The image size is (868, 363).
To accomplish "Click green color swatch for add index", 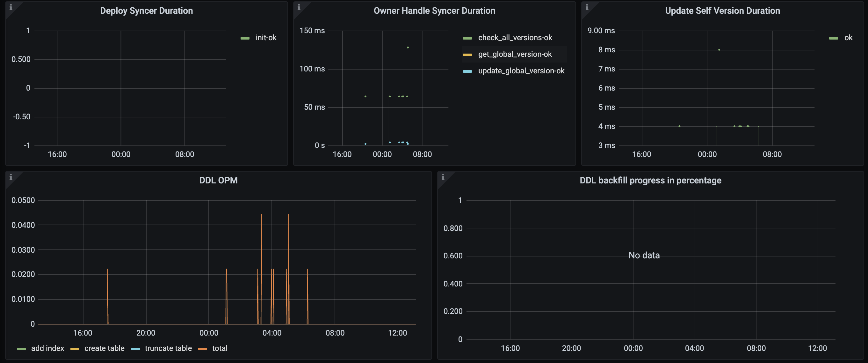I will (x=22, y=349).
